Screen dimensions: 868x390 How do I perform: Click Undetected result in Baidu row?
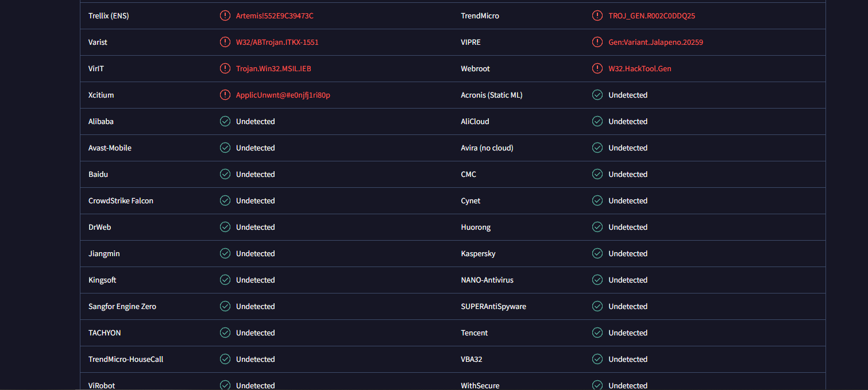tap(256, 175)
